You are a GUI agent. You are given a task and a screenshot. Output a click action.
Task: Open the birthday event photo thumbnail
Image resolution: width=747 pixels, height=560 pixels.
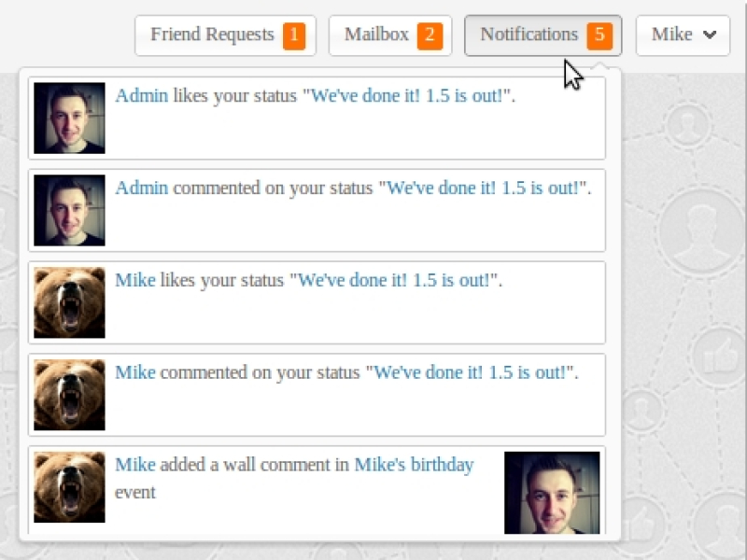click(552, 492)
